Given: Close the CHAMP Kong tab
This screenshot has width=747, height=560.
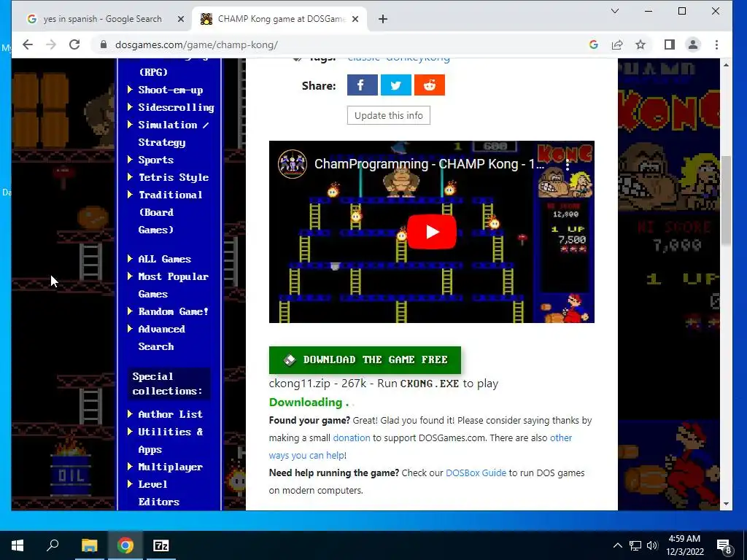Looking at the screenshot, I should coord(355,19).
